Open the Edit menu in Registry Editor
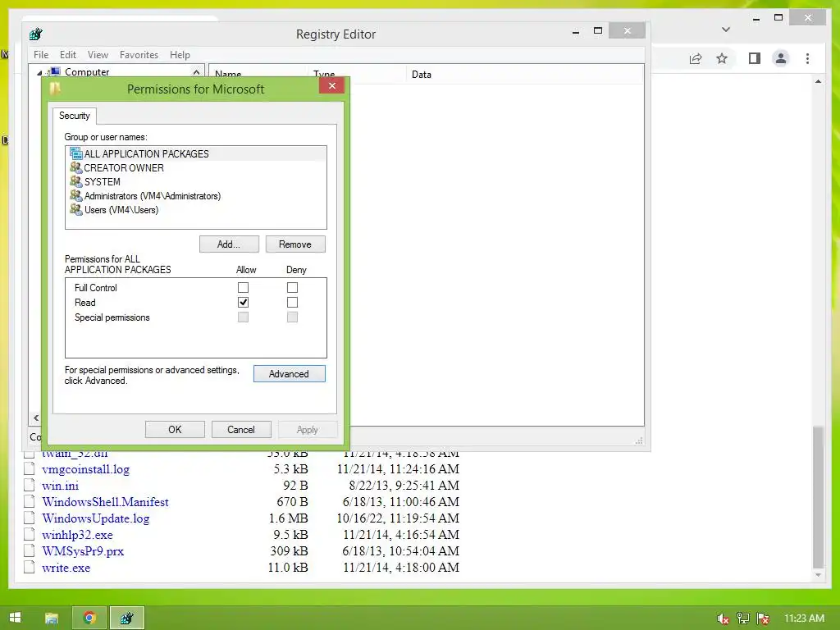Screen dimensions: 840x630 click(x=67, y=55)
